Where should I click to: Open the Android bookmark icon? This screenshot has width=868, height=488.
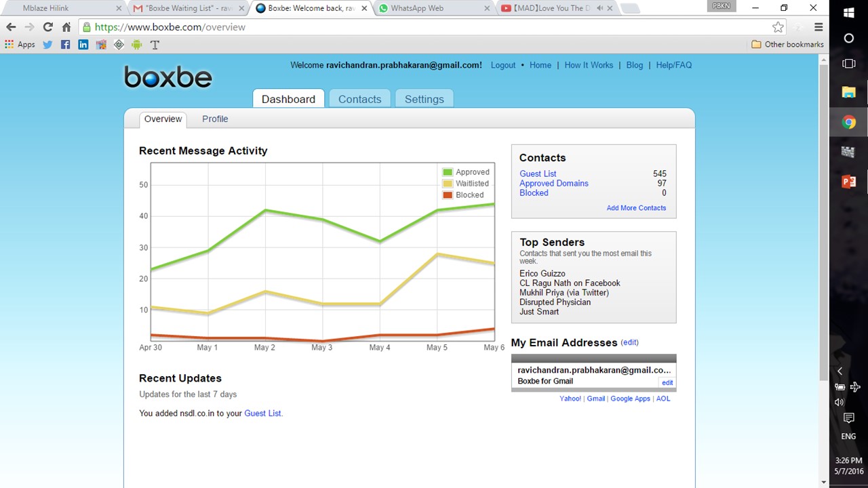point(136,45)
